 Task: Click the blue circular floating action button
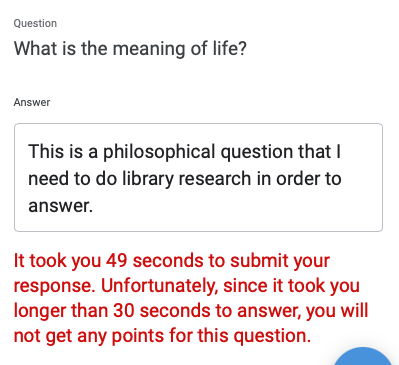[x=363, y=357]
